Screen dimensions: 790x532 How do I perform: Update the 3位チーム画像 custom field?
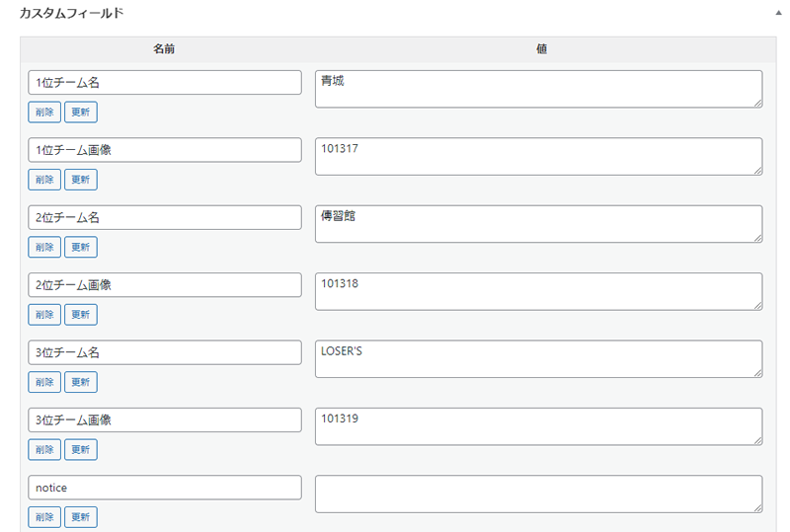(81, 450)
